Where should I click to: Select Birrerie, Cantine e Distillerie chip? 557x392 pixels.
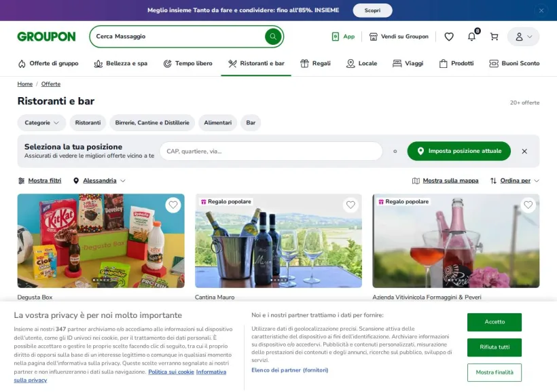152,122
